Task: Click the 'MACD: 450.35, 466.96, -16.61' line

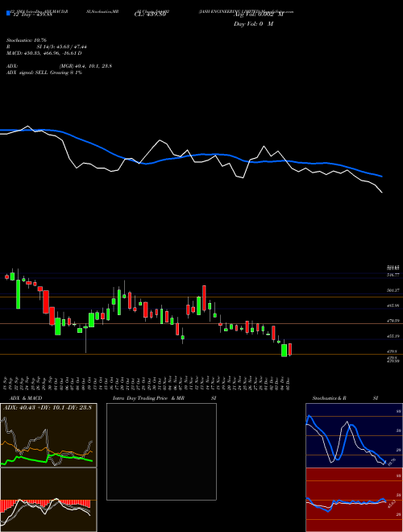Action: (x=41, y=53)
